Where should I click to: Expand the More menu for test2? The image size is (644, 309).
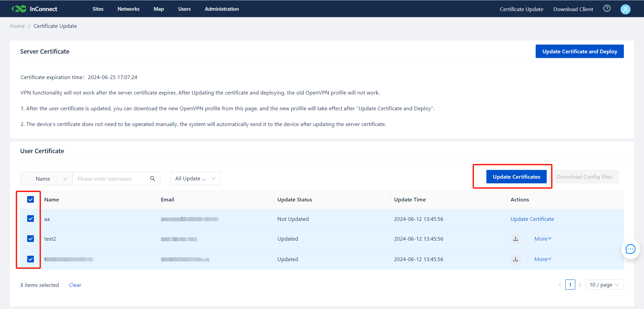click(x=542, y=239)
